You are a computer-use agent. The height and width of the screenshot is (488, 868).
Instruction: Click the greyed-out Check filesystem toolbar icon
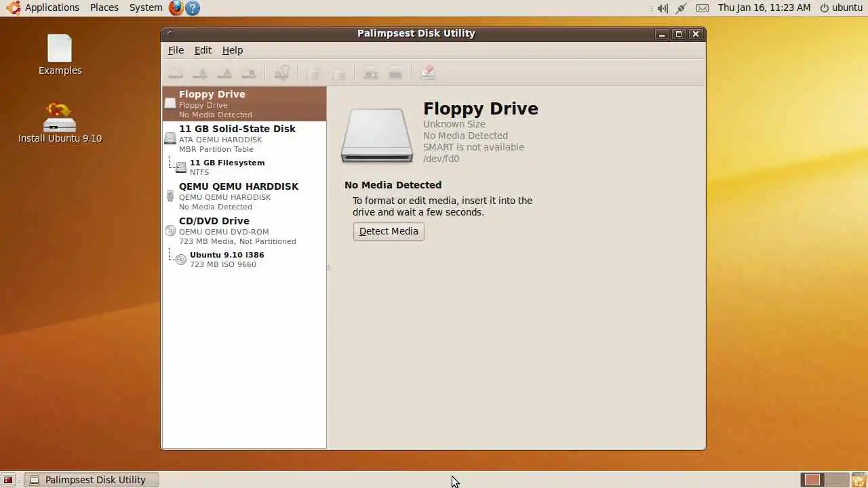pos(281,73)
